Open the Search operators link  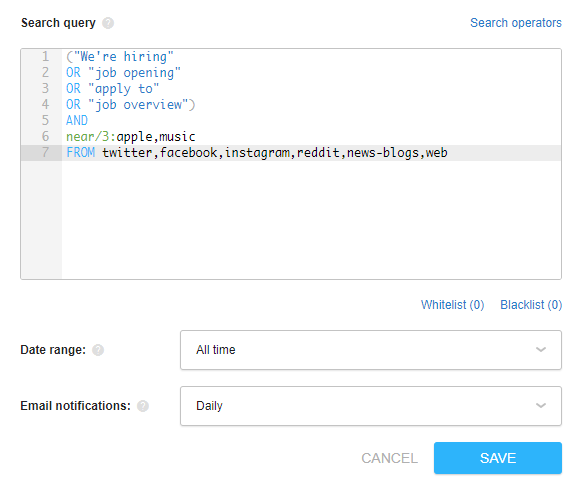(516, 23)
